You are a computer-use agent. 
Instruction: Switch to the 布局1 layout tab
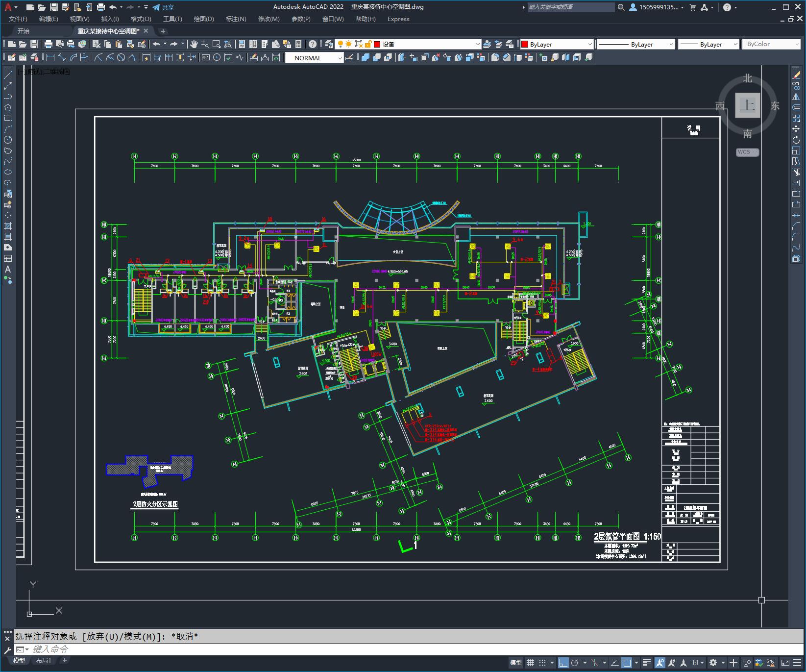44,661
